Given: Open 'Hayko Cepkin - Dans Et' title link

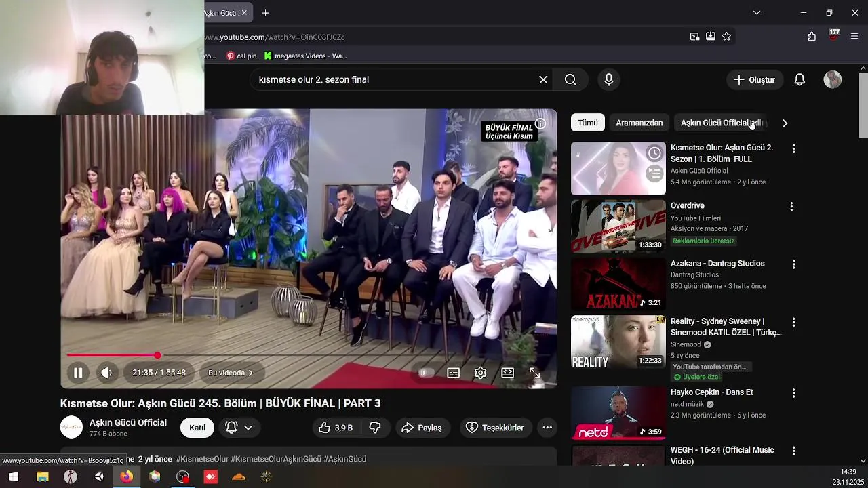Looking at the screenshot, I should 712,392.
